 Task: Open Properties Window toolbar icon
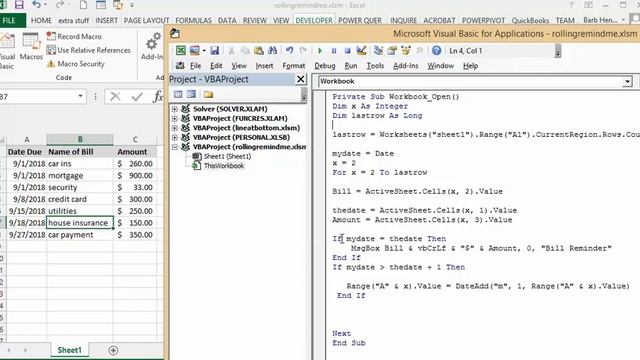[392, 51]
